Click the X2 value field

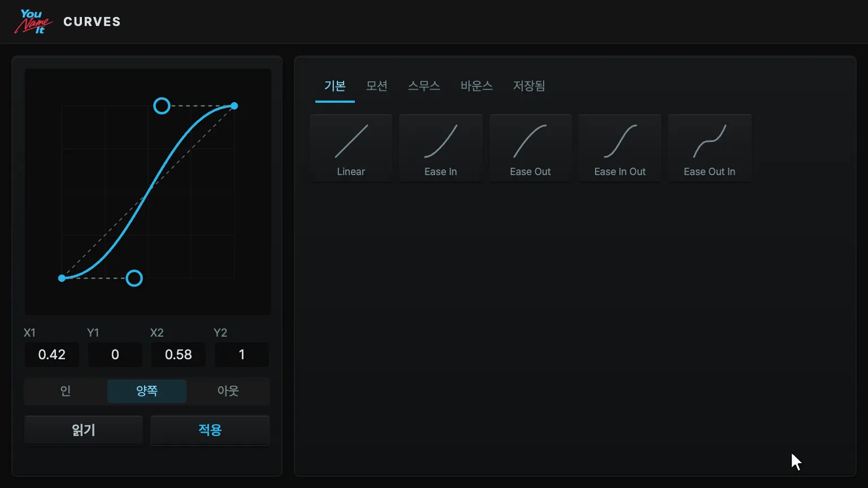(x=179, y=355)
